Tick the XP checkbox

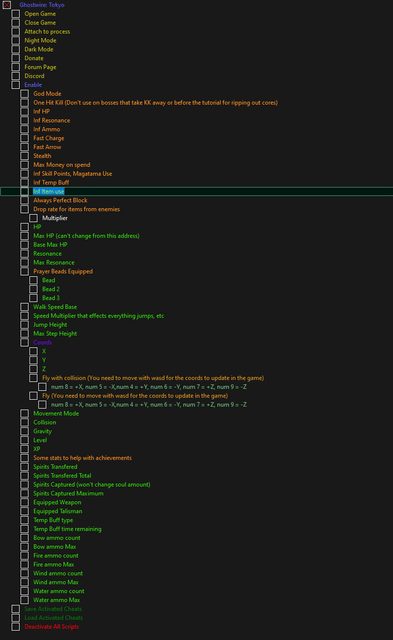[24, 449]
